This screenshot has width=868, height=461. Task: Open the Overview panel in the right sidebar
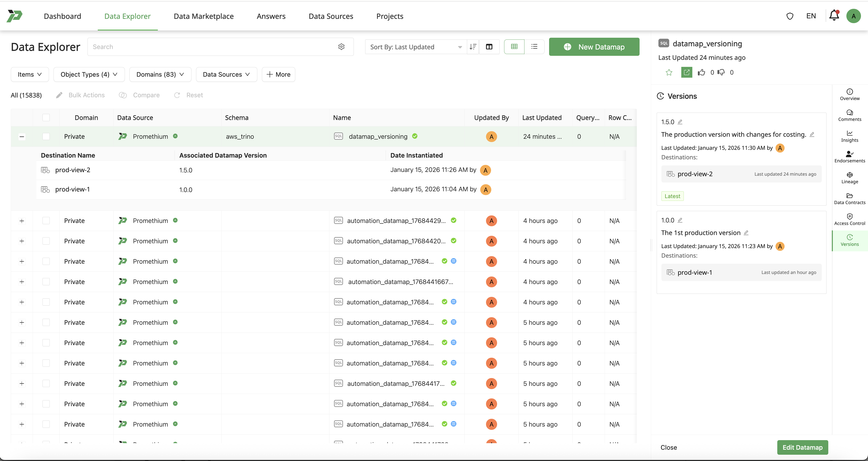(x=849, y=94)
